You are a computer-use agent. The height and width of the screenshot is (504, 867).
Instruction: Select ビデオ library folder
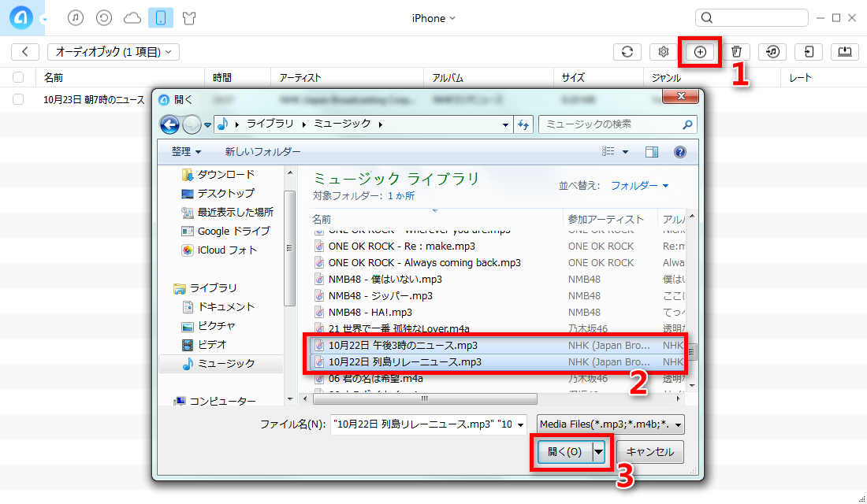[205, 344]
